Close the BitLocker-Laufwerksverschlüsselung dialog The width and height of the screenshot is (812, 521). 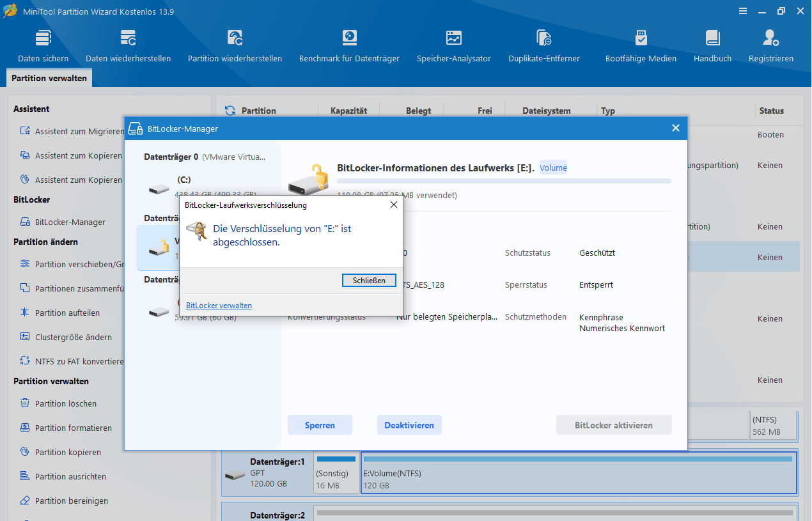point(394,205)
